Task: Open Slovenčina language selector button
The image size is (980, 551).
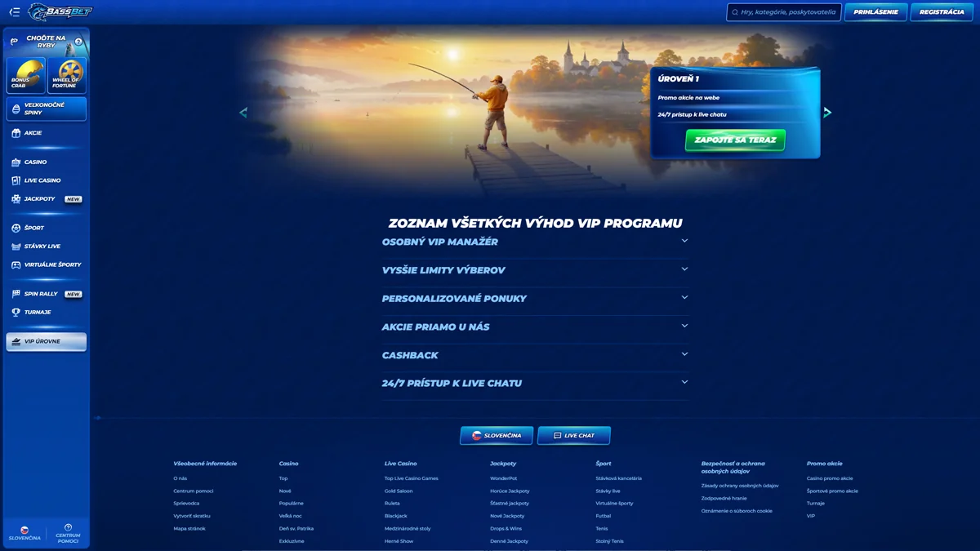Action: pyautogui.click(x=497, y=436)
